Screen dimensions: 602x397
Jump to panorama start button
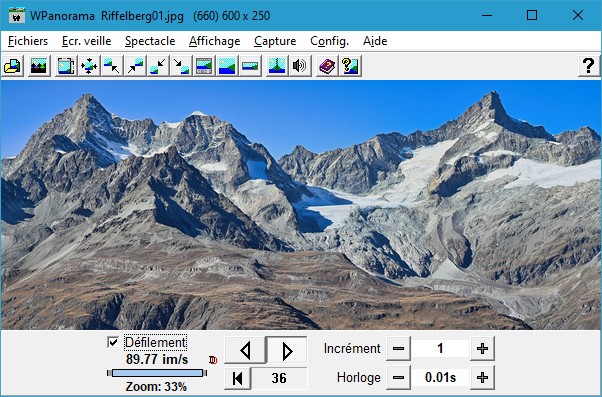pos(238,378)
